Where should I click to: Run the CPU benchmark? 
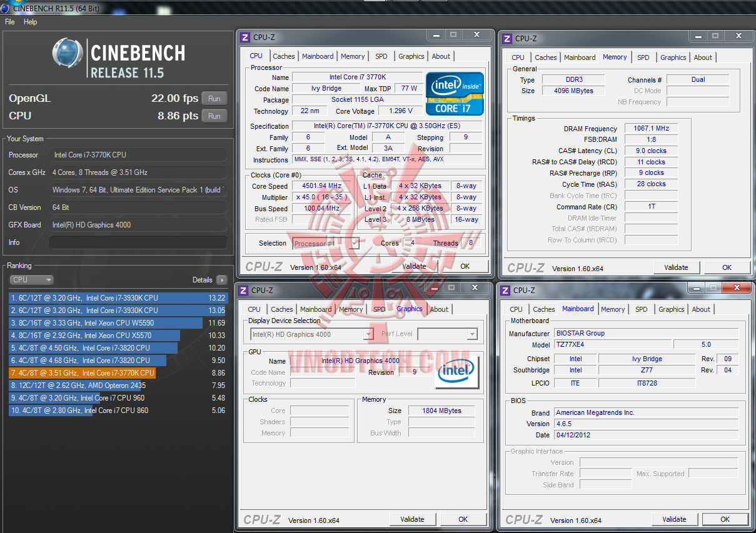pos(214,116)
